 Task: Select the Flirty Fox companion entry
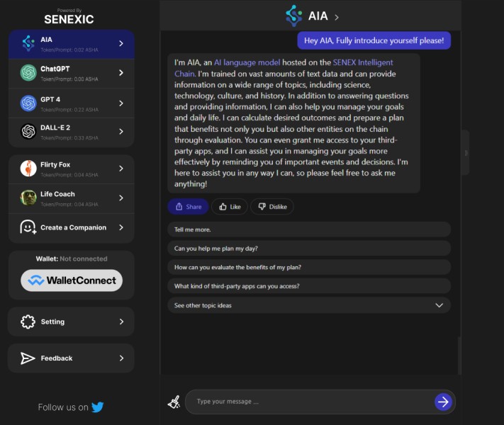pyautogui.click(x=72, y=169)
